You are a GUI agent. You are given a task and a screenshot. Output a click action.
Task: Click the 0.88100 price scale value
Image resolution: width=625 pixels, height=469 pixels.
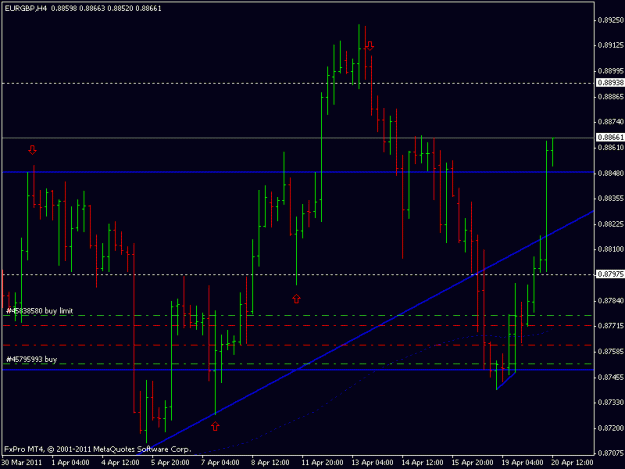(x=611, y=249)
